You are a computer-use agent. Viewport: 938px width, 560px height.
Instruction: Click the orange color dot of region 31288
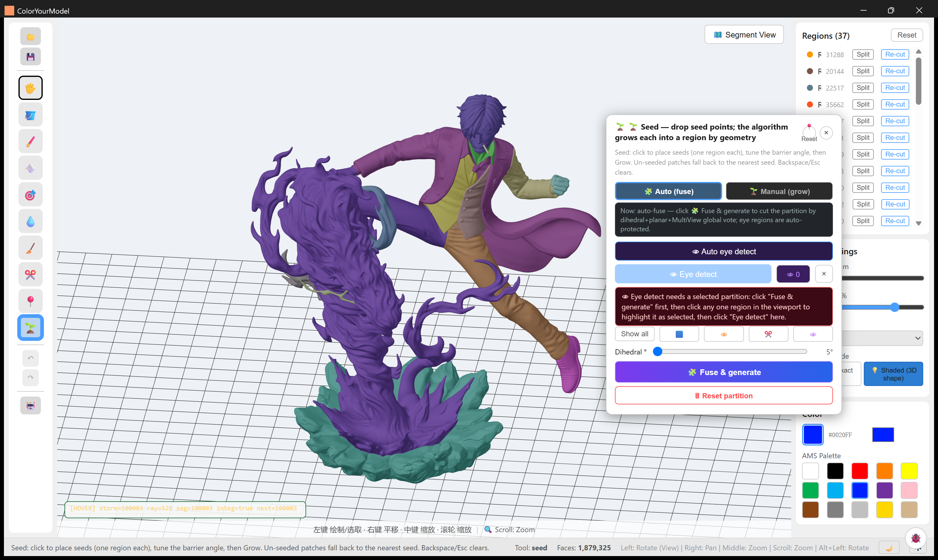pos(810,54)
